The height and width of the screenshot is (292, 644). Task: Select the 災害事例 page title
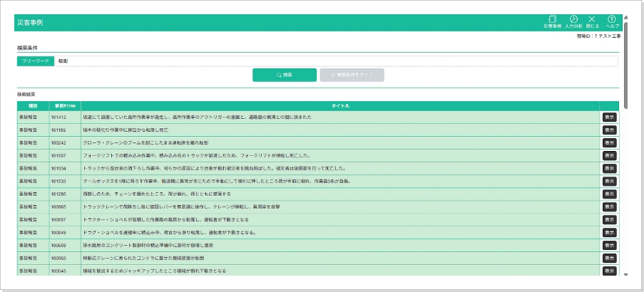click(30, 23)
